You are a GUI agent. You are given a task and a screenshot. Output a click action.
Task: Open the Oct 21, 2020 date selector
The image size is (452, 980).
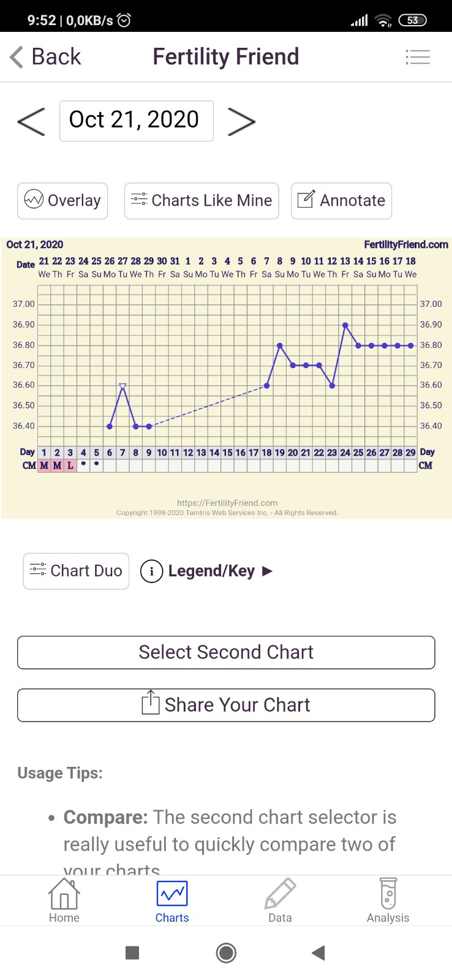click(x=136, y=121)
